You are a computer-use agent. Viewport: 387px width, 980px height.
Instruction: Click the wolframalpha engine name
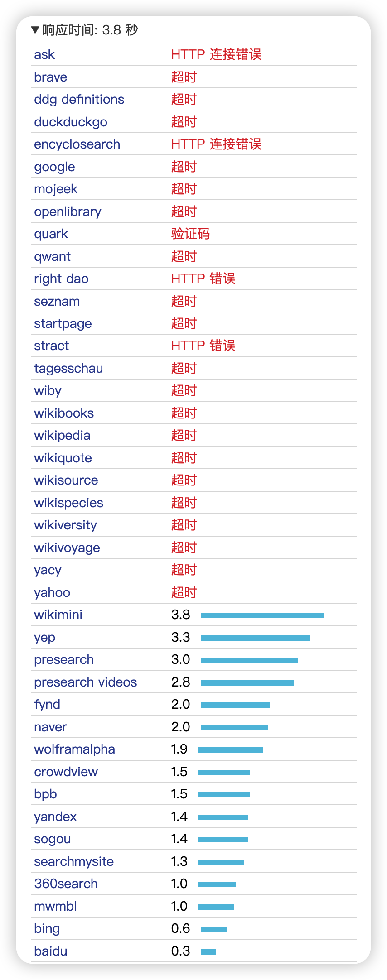(x=75, y=749)
